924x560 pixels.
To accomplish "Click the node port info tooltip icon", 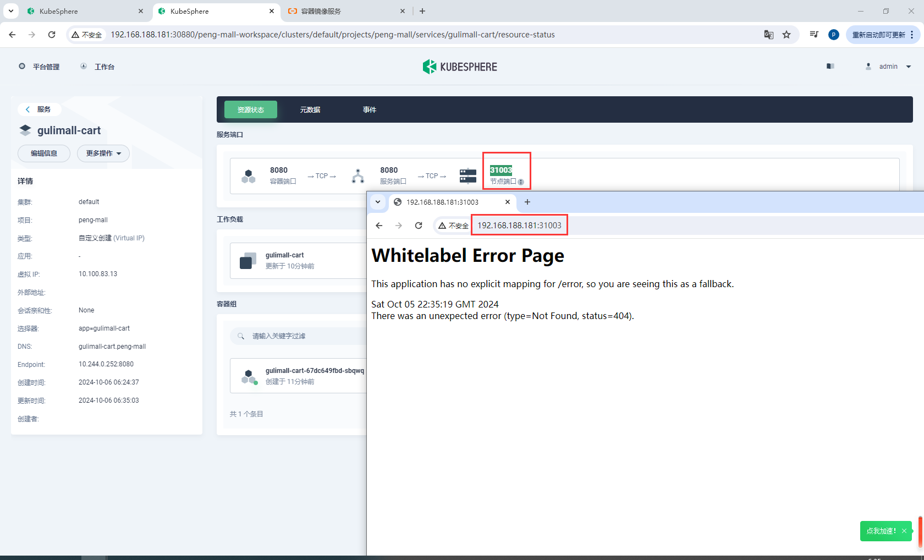I will tap(521, 182).
